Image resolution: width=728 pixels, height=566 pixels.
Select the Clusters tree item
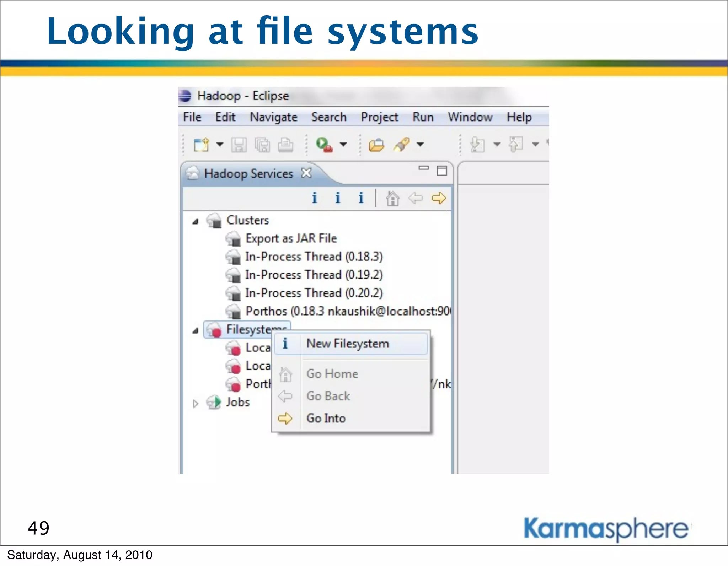pos(248,220)
